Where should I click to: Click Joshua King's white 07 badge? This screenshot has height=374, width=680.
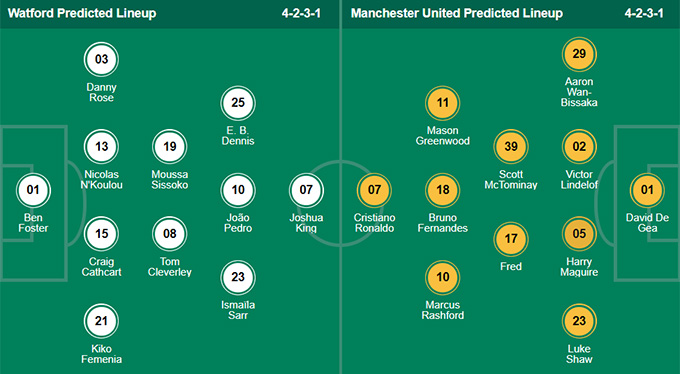[x=306, y=190]
